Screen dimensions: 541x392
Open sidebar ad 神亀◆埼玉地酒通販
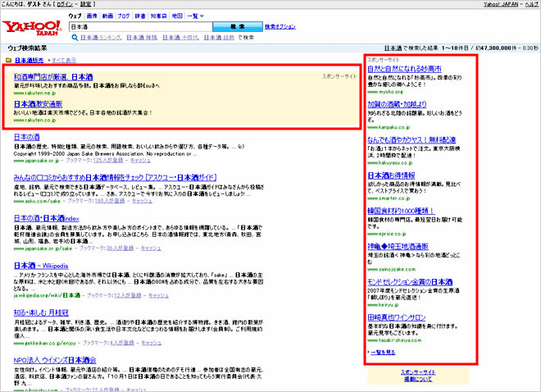(398, 246)
